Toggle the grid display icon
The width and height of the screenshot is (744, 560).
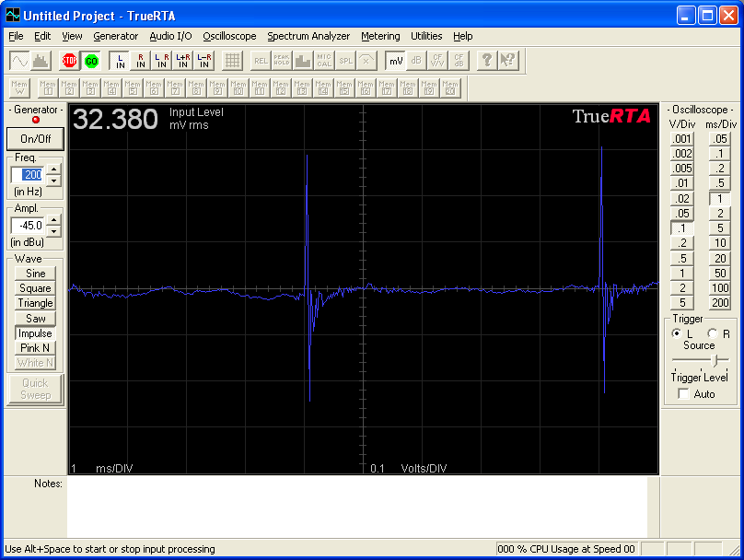[232, 61]
